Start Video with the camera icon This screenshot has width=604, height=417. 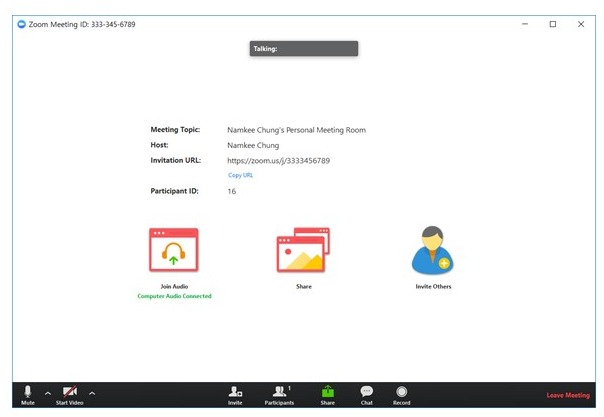point(70,395)
